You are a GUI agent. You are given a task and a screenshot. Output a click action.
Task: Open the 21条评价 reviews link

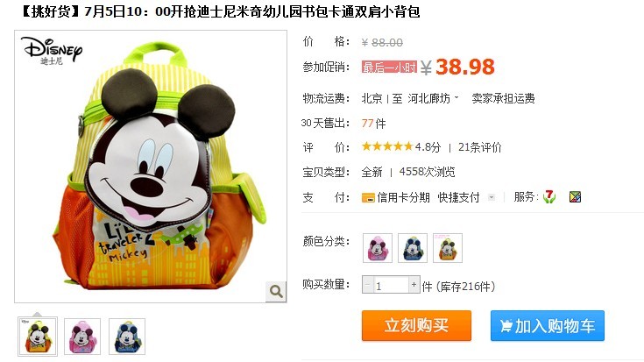480,147
